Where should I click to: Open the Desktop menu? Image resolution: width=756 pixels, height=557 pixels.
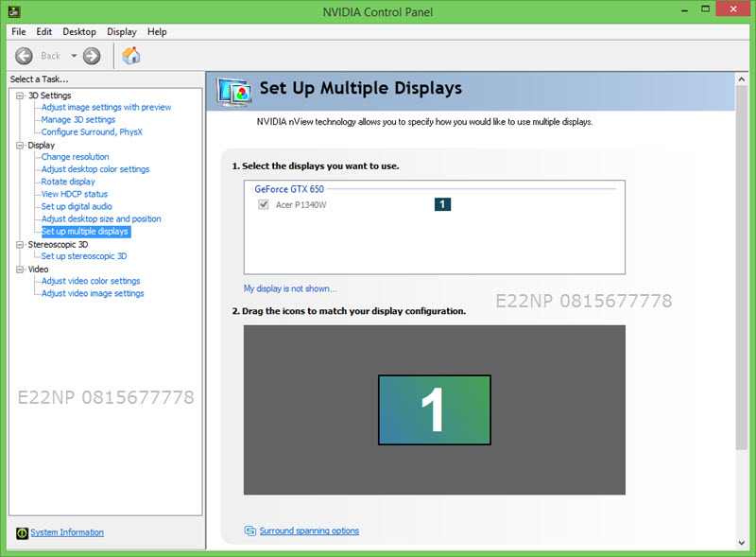click(79, 31)
